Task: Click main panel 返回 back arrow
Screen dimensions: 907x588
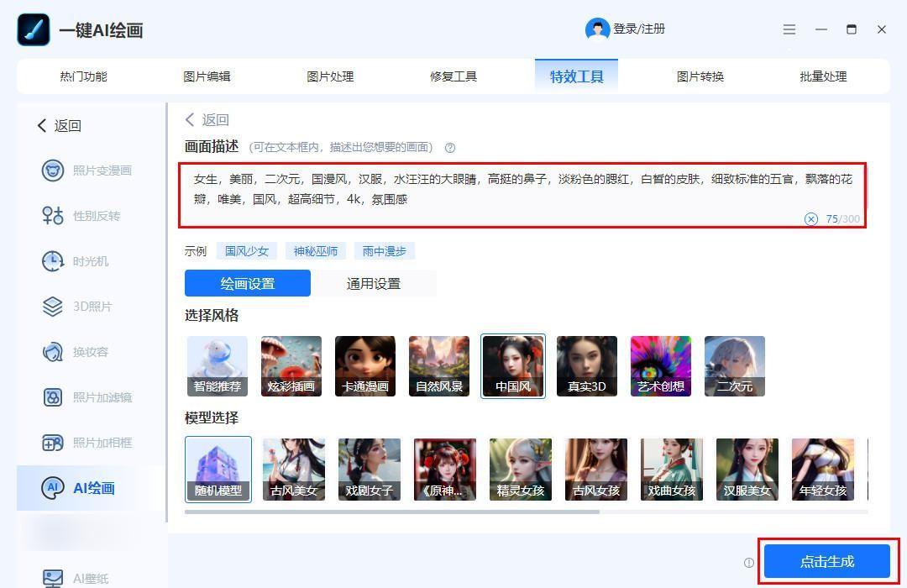Action: pos(189,120)
